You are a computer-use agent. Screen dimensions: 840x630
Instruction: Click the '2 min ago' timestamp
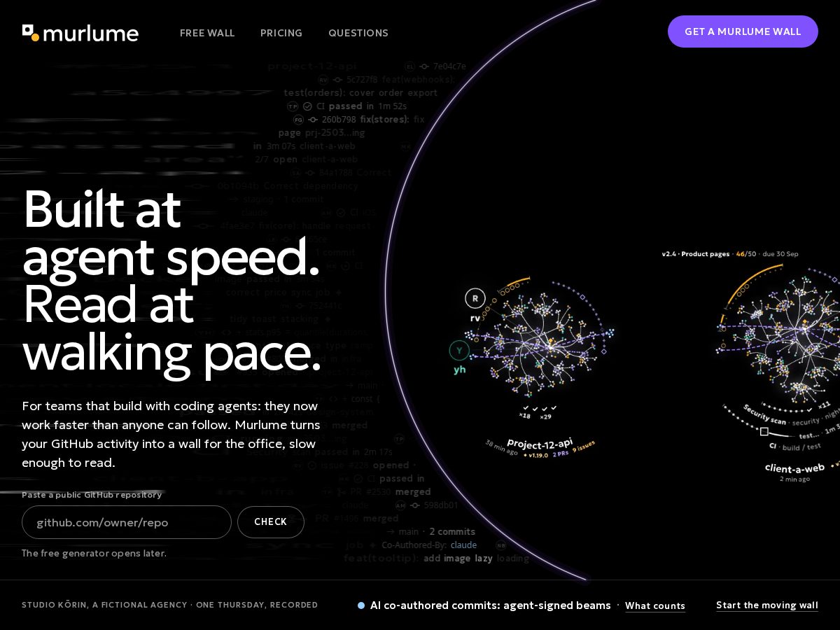[x=794, y=479]
